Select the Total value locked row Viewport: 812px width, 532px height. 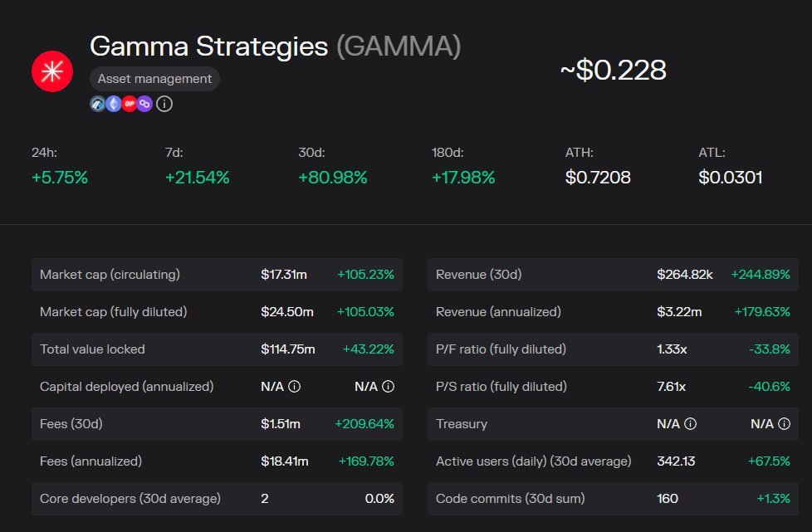pyautogui.click(x=217, y=349)
